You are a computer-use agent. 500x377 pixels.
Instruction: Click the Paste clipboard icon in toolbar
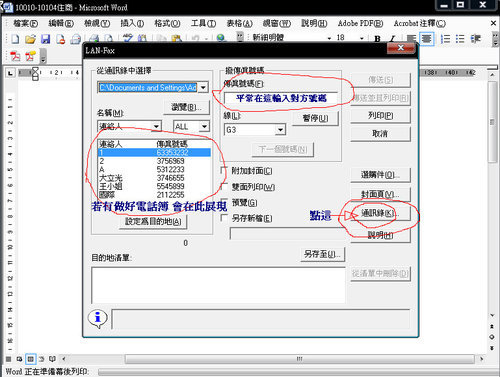click(177, 38)
